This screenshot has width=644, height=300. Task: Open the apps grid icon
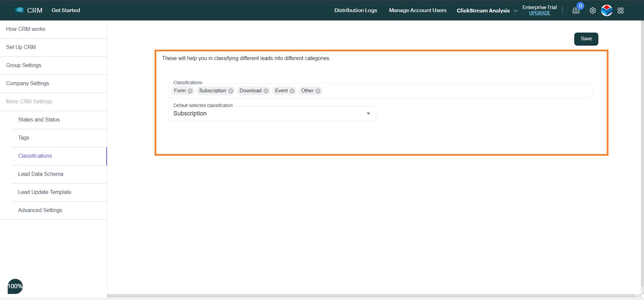pos(621,10)
